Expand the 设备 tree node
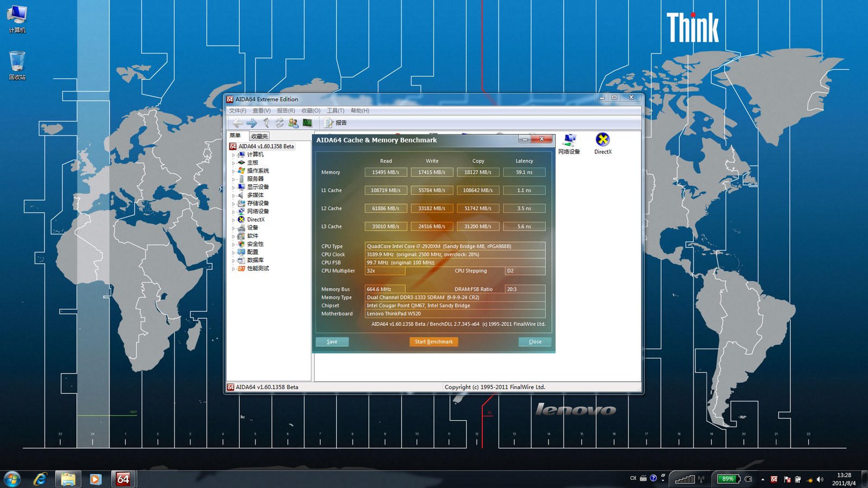Screen dimensions: 868x488 coord(233,228)
